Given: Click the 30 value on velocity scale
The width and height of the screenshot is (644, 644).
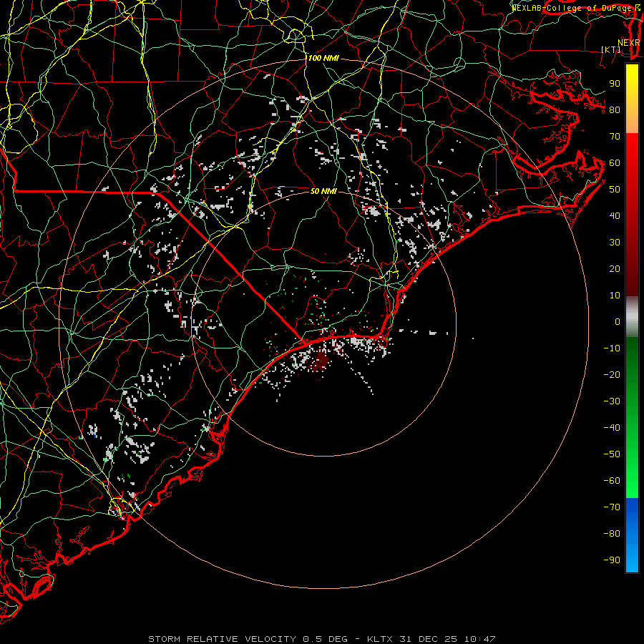Looking at the screenshot, I should pos(615,243).
